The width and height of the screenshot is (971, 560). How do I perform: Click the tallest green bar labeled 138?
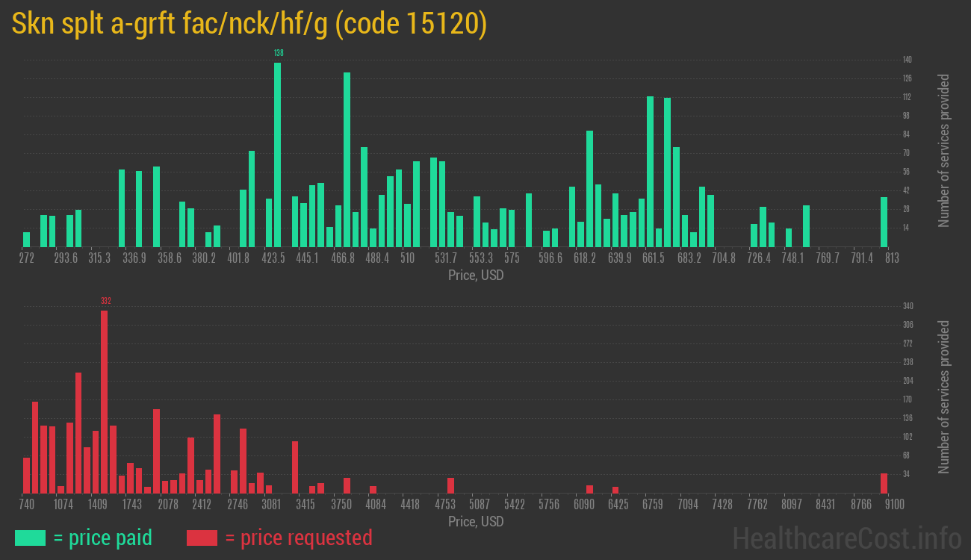click(x=276, y=149)
